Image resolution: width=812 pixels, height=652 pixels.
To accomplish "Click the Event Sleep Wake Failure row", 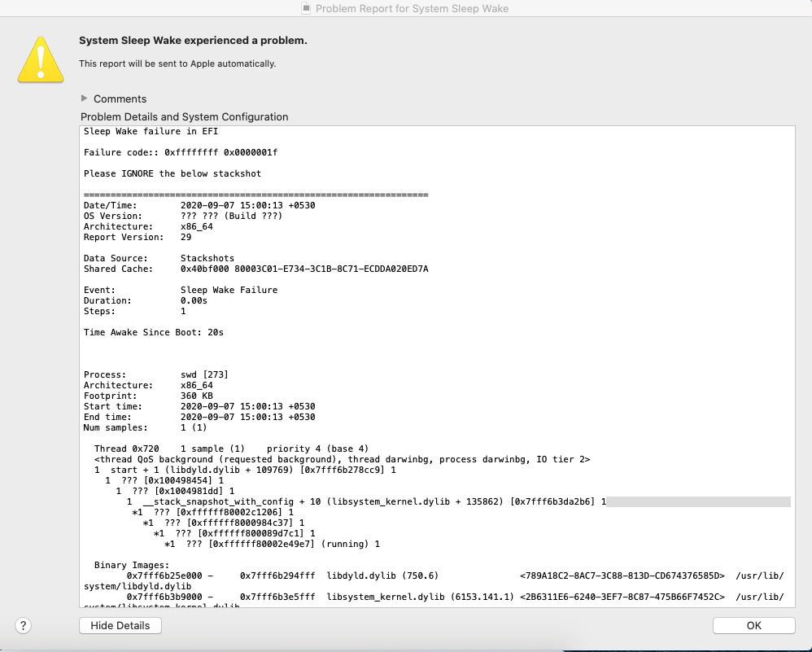I will [180, 291].
